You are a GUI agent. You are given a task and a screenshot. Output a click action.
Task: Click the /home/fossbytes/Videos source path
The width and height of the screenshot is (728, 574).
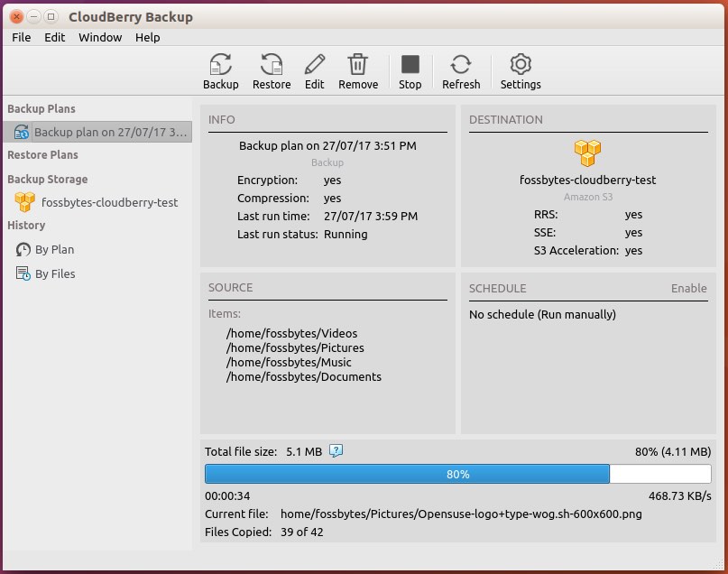pyautogui.click(x=291, y=333)
